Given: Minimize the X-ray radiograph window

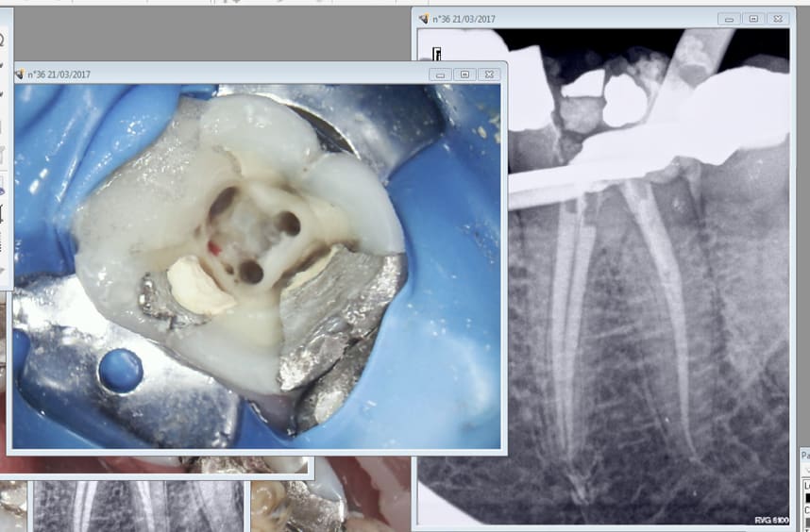Looking at the screenshot, I should [729, 19].
